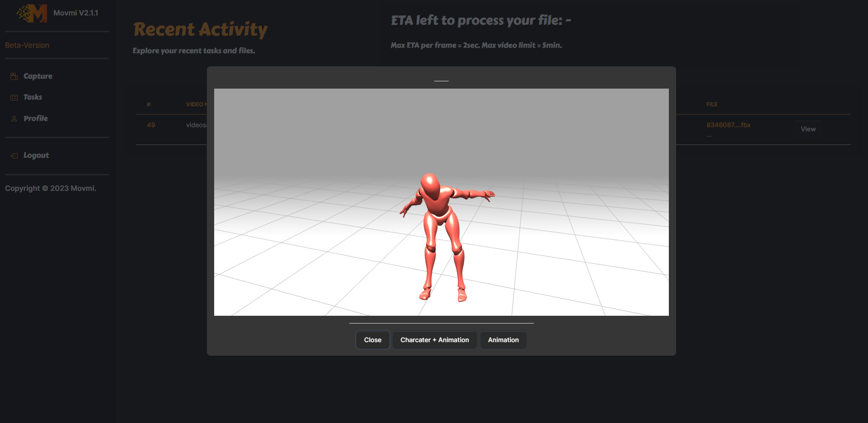868x423 pixels.
Task: Open the Profile menu item
Action: click(35, 119)
